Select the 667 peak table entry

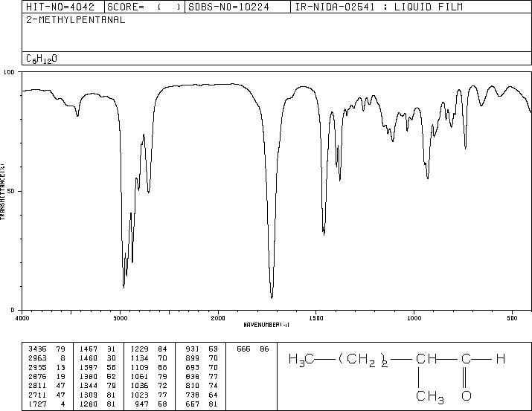[x=202, y=404]
